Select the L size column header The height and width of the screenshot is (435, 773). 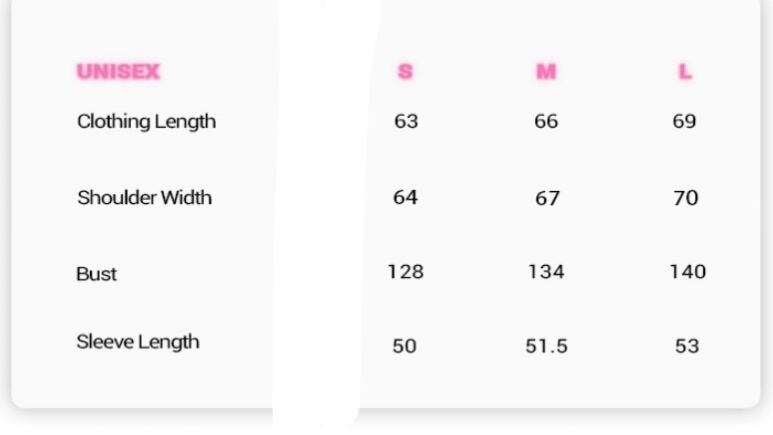(x=685, y=72)
